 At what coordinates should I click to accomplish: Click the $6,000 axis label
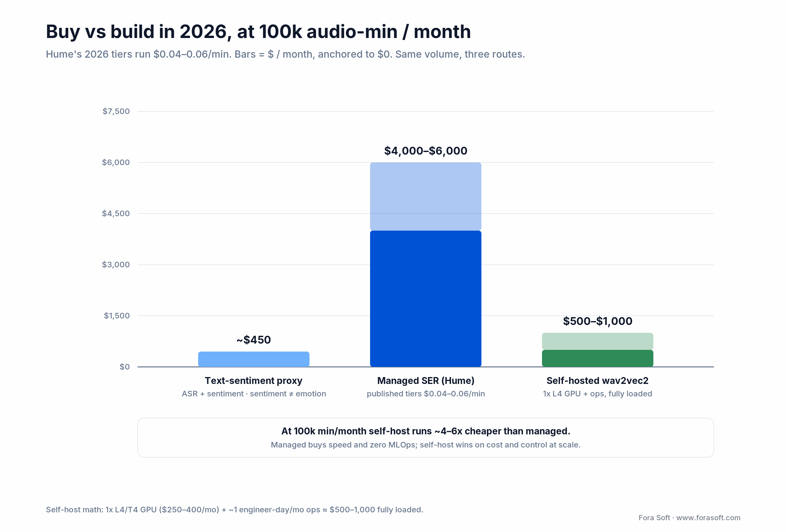116,162
